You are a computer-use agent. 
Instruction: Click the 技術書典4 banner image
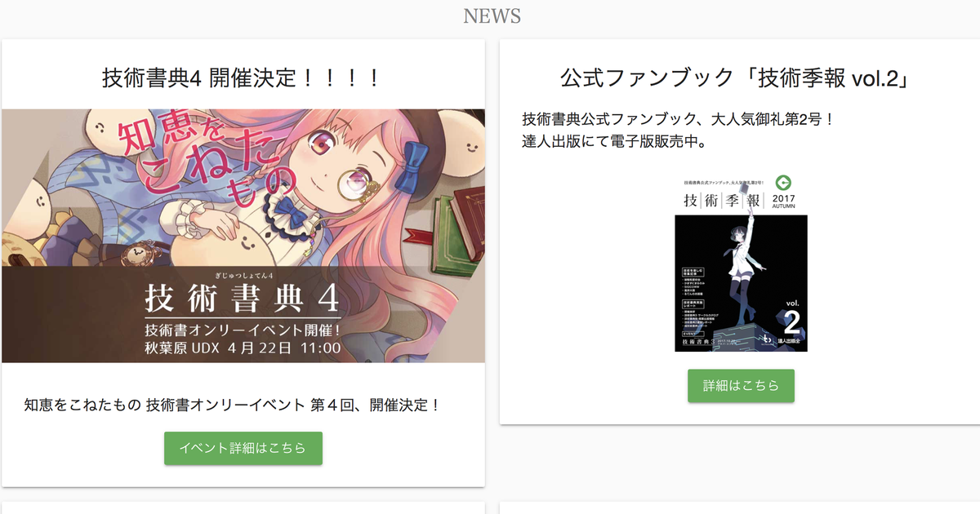[243, 236]
